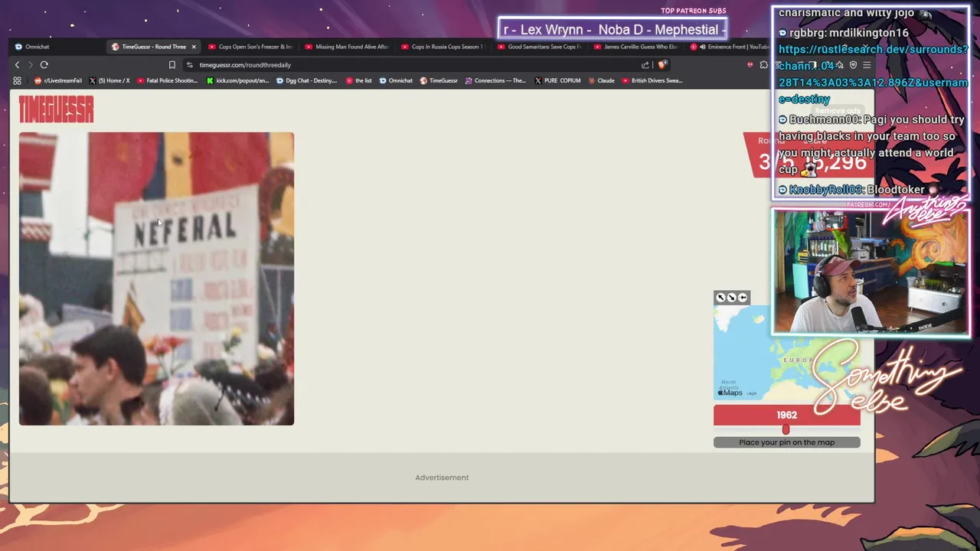Reload the page with the refresh icon

44,65
